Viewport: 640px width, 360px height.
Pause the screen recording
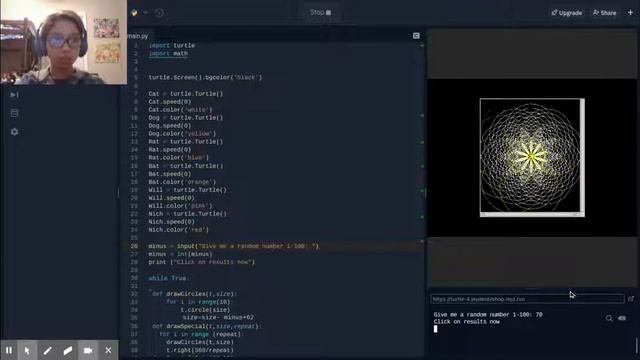click(9, 350)
